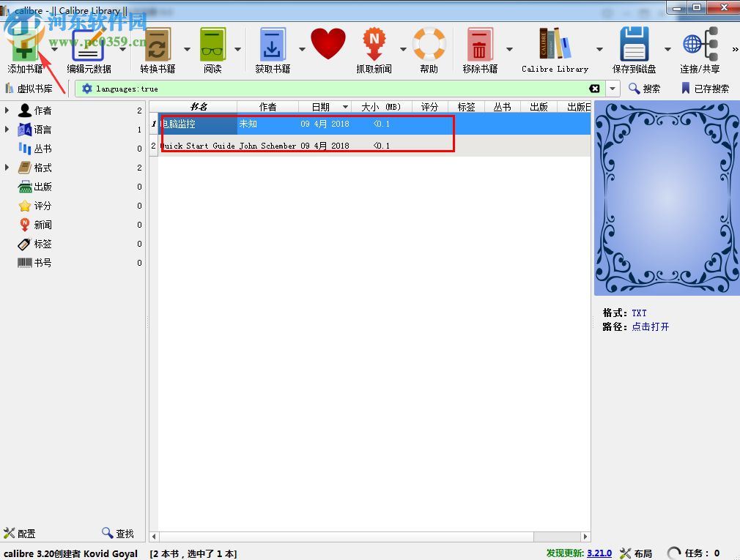Click the 添加书籍 (Add books) icon
The width and height of the screenshot is (740, 560).
[25, 44]
